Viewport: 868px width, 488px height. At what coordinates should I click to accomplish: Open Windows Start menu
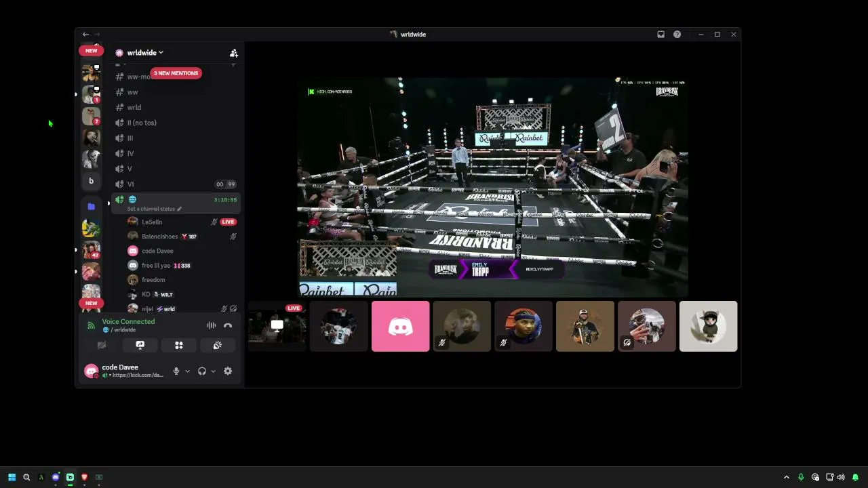(x=12, y=477)
